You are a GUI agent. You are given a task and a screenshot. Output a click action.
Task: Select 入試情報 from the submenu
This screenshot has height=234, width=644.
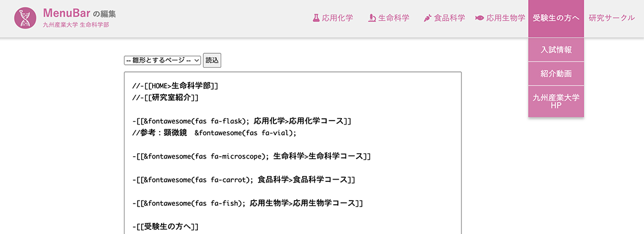click(556, 50)
